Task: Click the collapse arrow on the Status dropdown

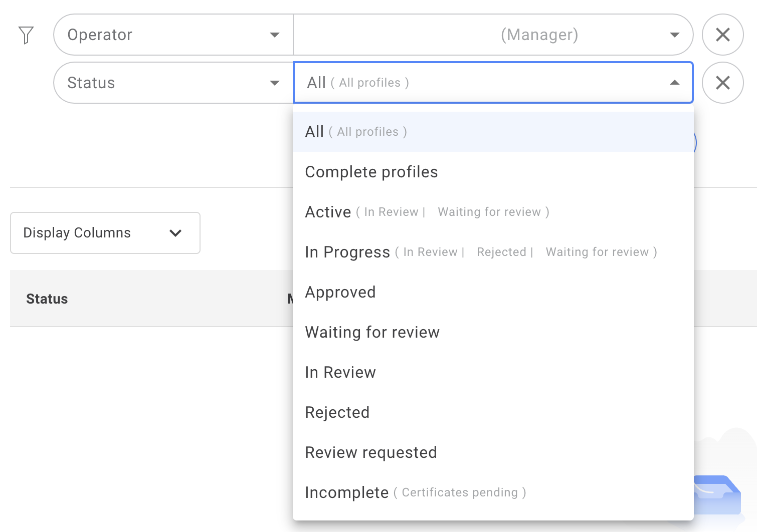Action: 674,82
